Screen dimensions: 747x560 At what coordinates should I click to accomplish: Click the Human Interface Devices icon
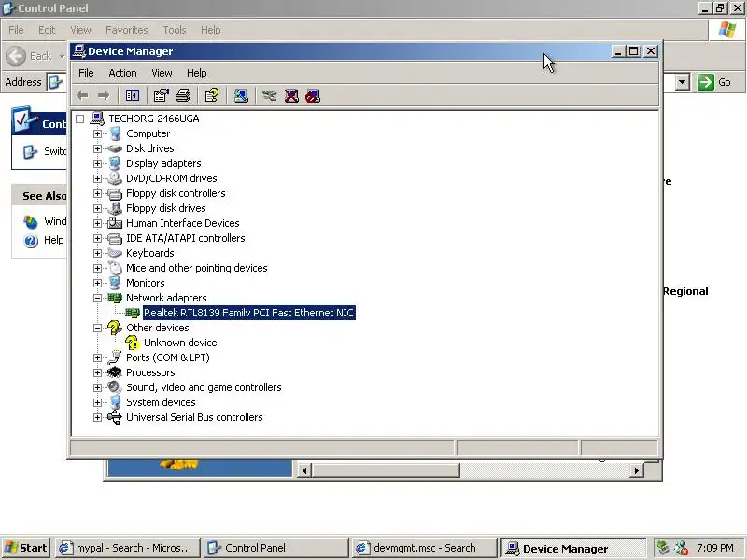click(x=114, y=223)
